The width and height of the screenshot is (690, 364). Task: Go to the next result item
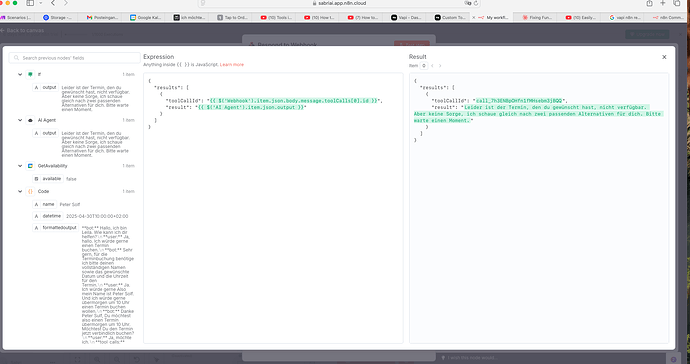[x=440, y=66]
